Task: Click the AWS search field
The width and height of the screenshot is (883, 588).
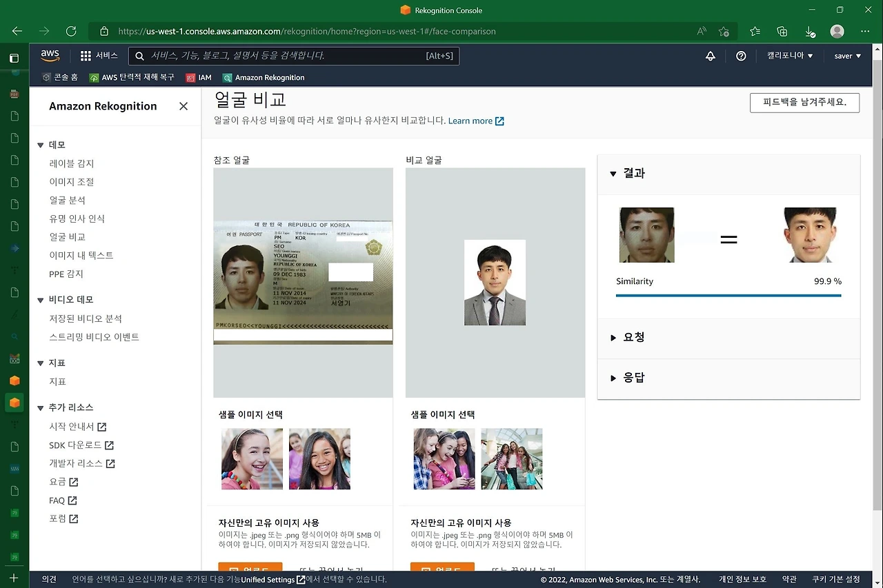Action: 294,56
